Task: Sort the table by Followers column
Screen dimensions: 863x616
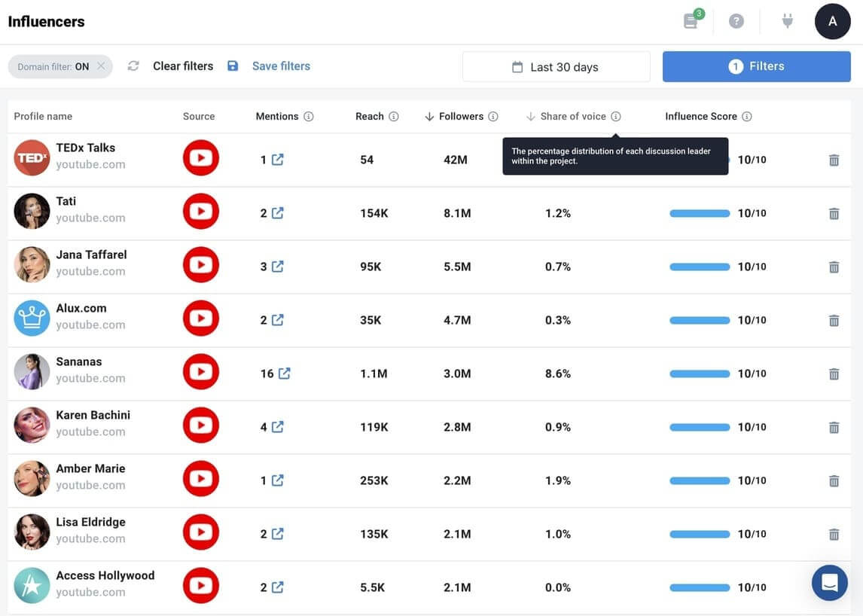Action: click(460, 117)
